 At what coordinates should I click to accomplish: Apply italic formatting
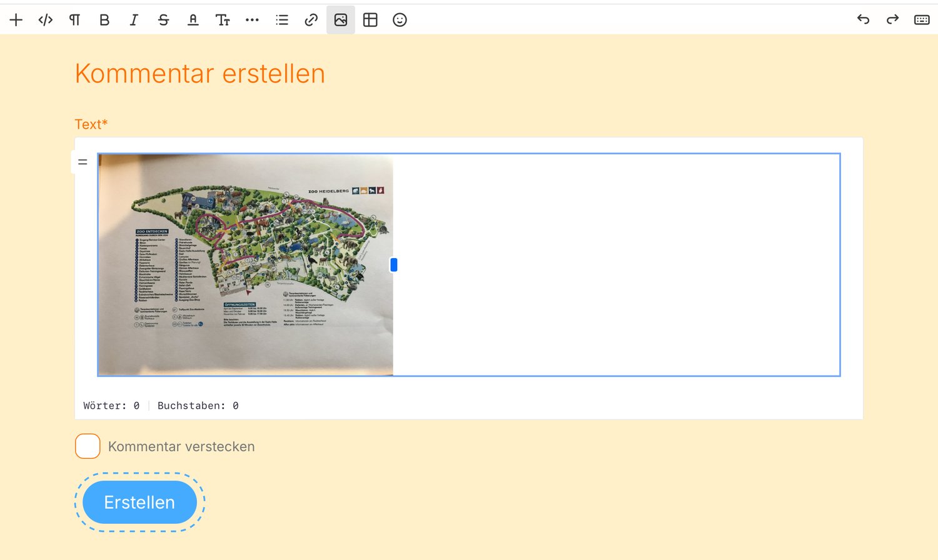(134, 20)
